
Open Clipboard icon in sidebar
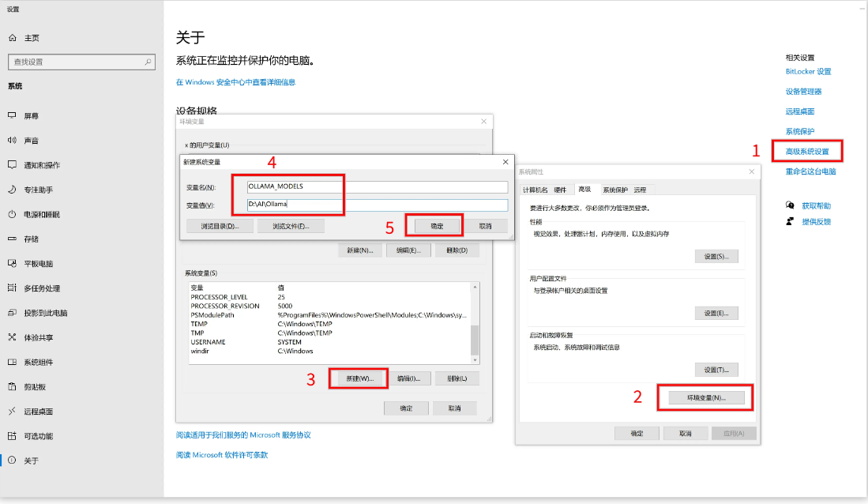(12, 386)
